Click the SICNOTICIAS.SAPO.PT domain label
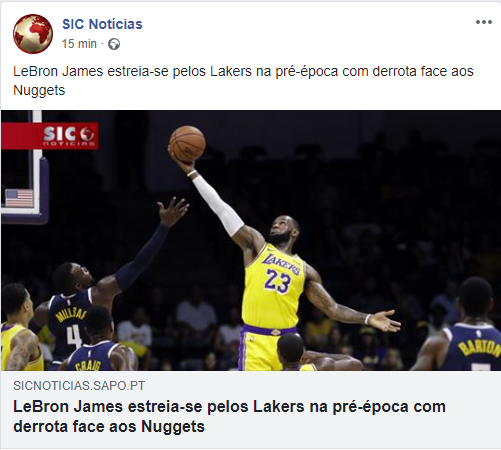501x450 pixels. point(79,386)
